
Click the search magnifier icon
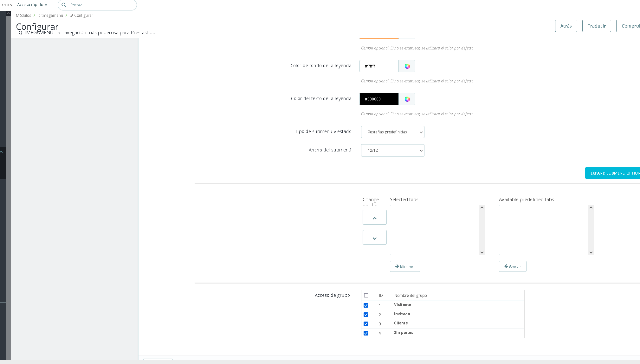click(x=64, y=5)
